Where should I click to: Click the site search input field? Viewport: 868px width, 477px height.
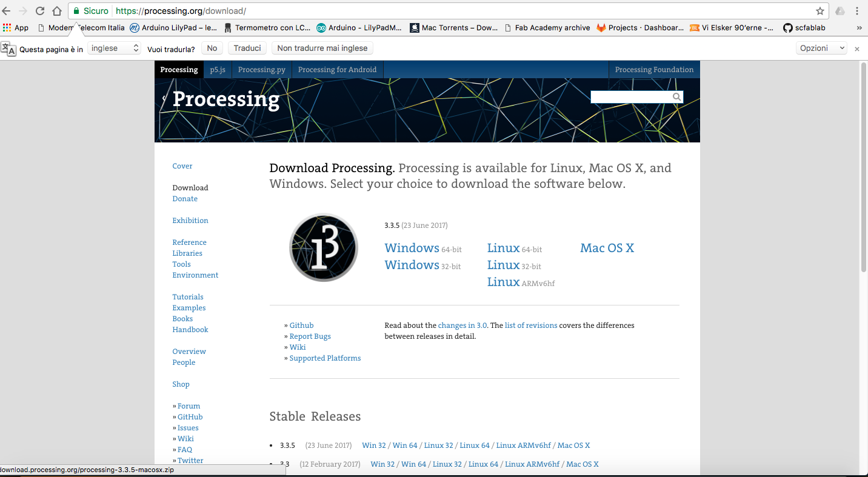coord(631,97)
